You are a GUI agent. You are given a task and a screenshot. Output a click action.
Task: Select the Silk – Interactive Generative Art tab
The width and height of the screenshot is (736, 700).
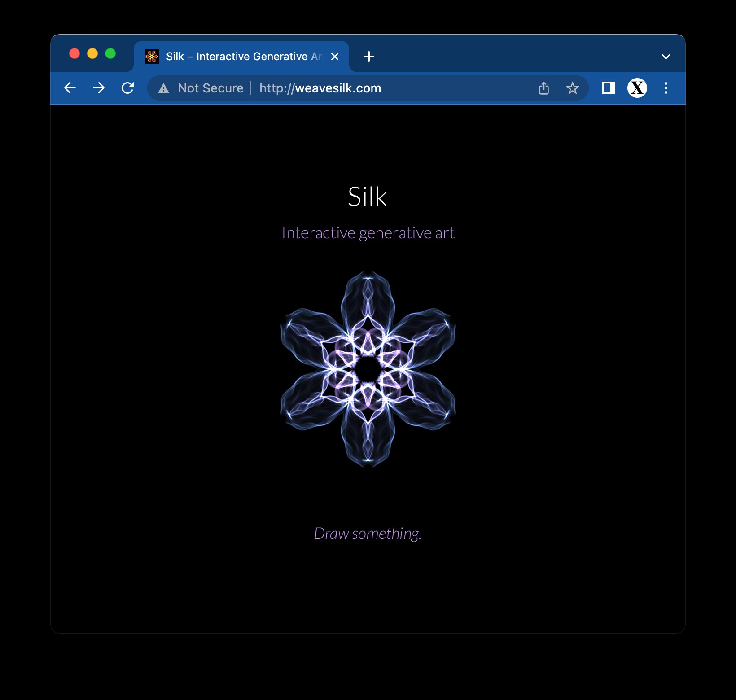coord(241,57)
